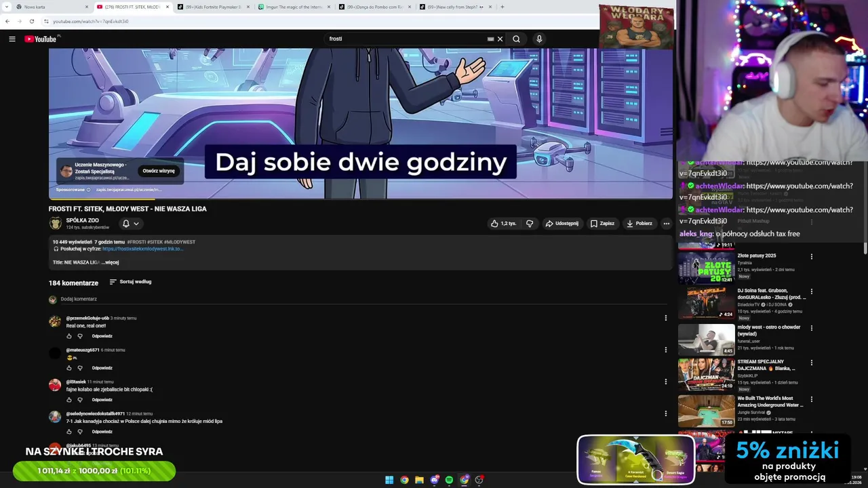The height and width of the screenshot is (488, 868).
Task: Click the Zapisz save button
Action: [x=602, y=223]
